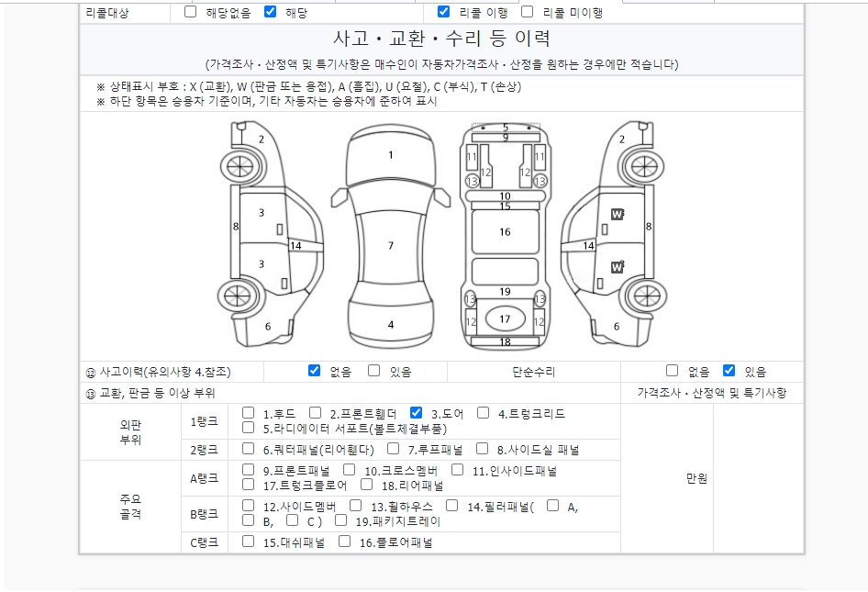This screenshot has height=592, width=868.
Task: Click the upper W marker on the right-side car diagram
Action: tap(618, 214)
